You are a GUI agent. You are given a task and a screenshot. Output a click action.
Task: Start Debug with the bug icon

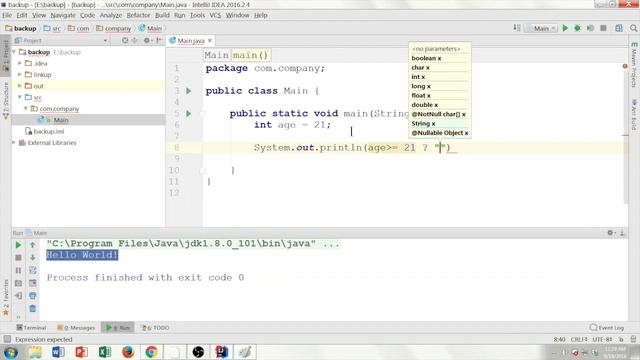tap(577, 28)
